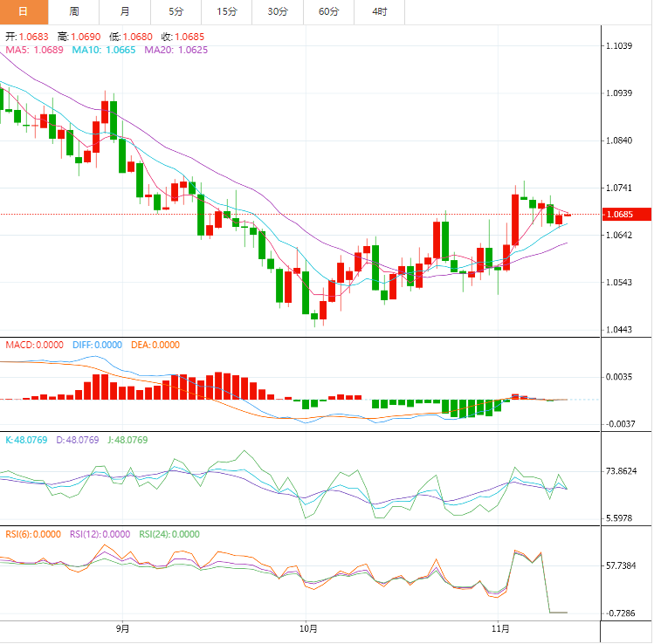The image size is (654, 644).
Task: Click the MACD indicator label
Action: coord(34,345)
